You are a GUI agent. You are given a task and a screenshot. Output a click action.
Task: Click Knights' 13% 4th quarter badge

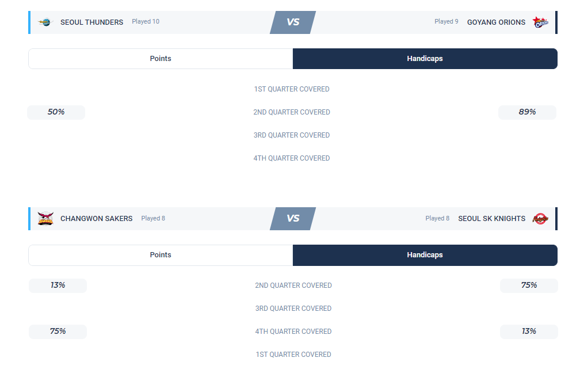pyautogui.click(x=529, y=332)
